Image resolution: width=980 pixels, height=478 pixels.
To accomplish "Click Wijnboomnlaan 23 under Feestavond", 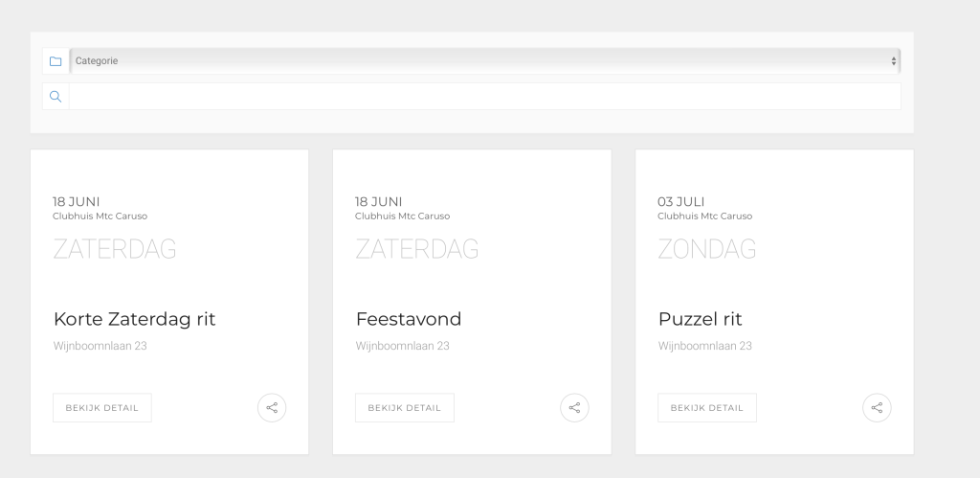I will pos(403,346).
